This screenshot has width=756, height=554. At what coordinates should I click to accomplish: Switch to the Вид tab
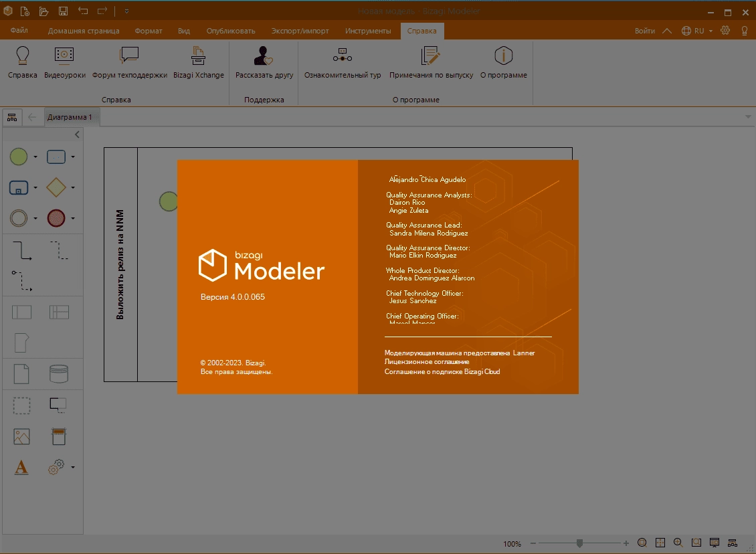[x=184, y=31]
